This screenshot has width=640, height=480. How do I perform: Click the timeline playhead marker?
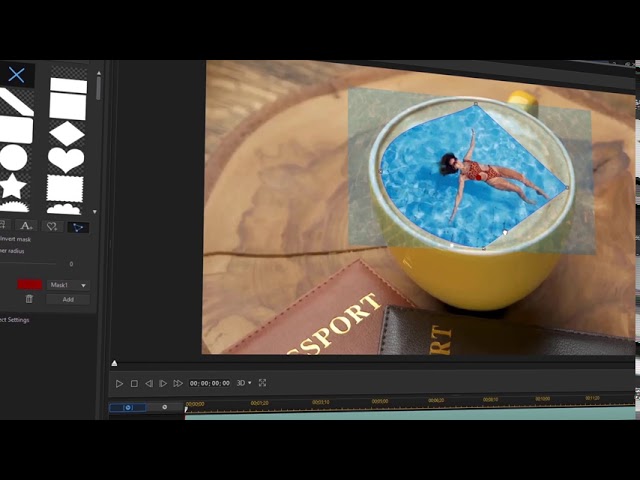[x=186, y=409]
